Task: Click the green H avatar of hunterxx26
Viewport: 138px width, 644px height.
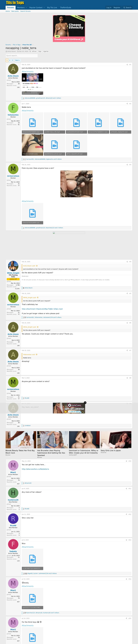Action: coord(13,493)
